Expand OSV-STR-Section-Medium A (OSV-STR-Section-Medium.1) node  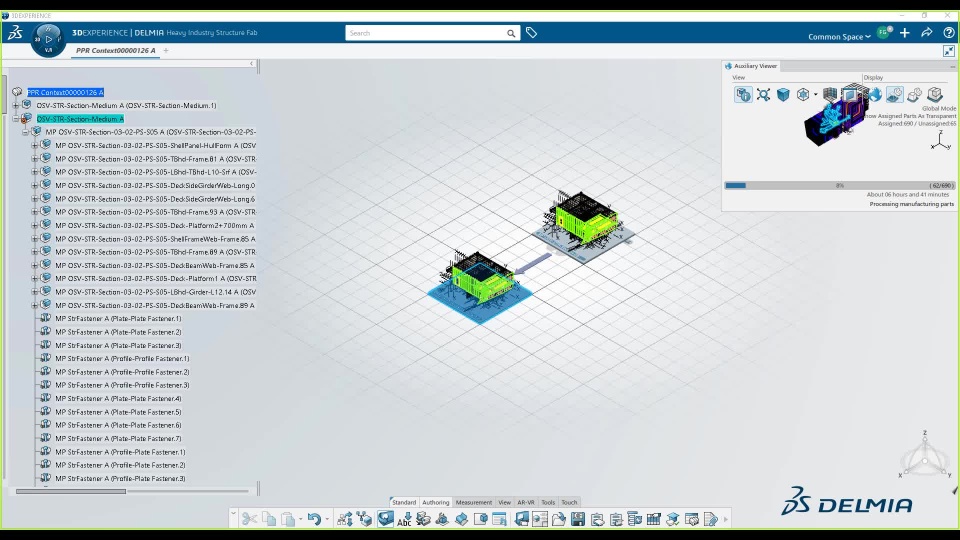click(x=15, y=105)
